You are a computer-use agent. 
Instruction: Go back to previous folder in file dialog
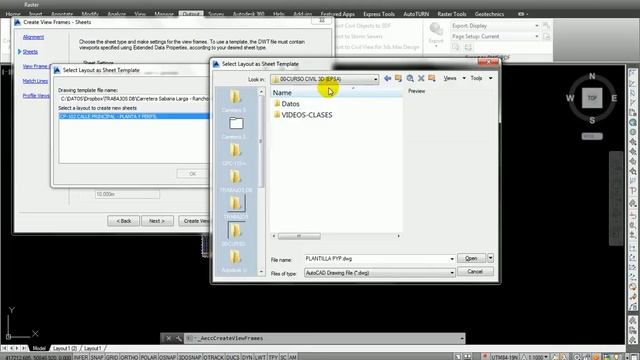[387, 78]
